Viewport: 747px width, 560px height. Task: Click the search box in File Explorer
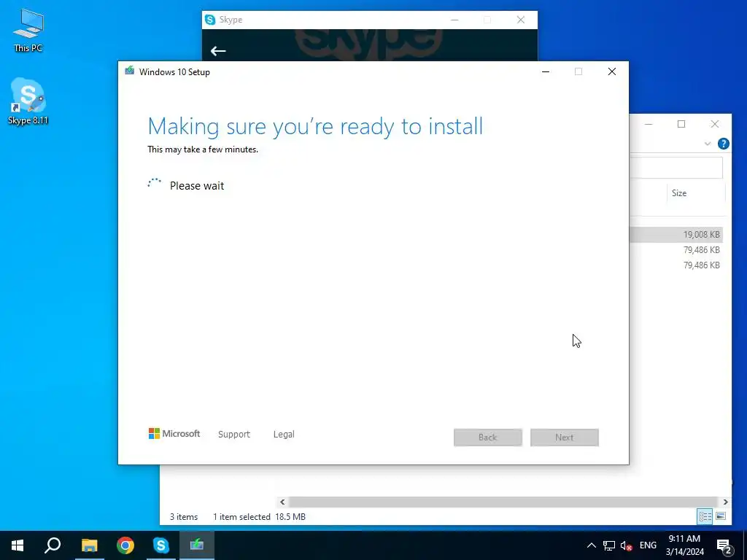tap(676, 168)
